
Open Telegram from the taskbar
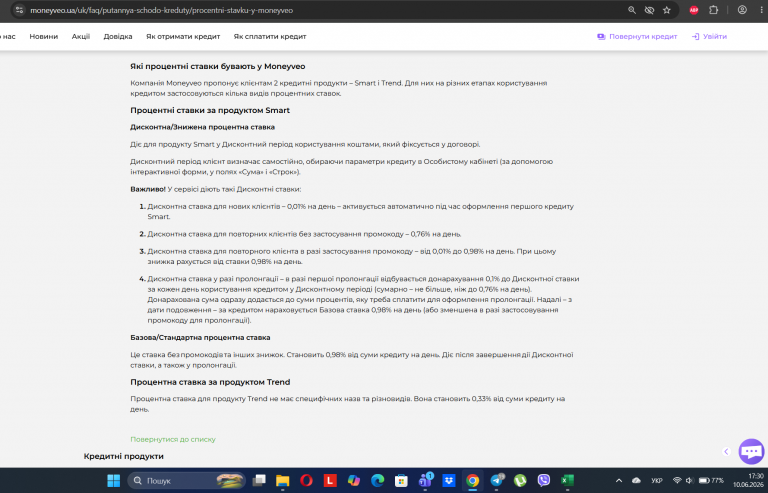tap(497, 481)
